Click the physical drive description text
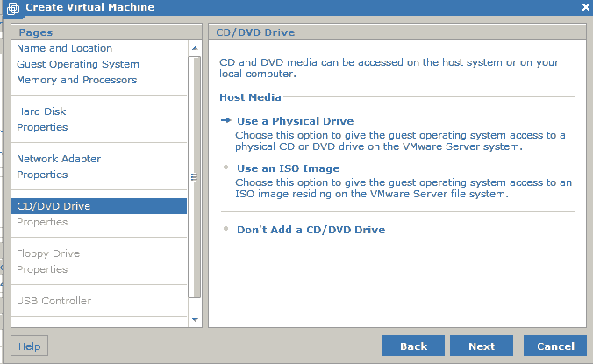 coord(400,141)
